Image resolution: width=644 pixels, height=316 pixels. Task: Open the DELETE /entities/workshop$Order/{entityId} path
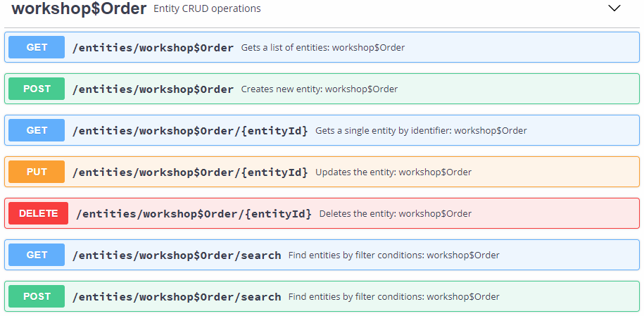194,214
